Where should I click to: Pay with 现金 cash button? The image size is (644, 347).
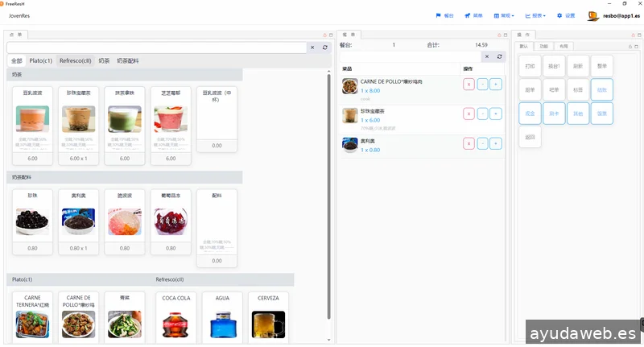[530, 114]
